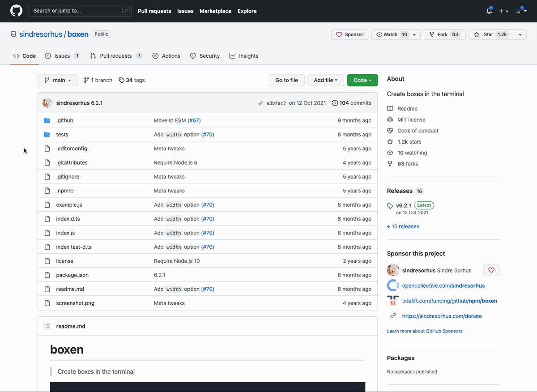Switch to the Issues tab
This screenshot has height=392, width=537.
[63, 56]
